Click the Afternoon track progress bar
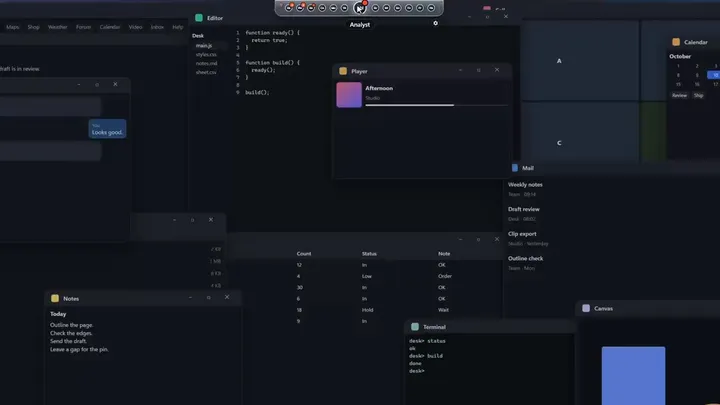Image resolution: width=720 pixels, height=405 pixels. (437, 105)
